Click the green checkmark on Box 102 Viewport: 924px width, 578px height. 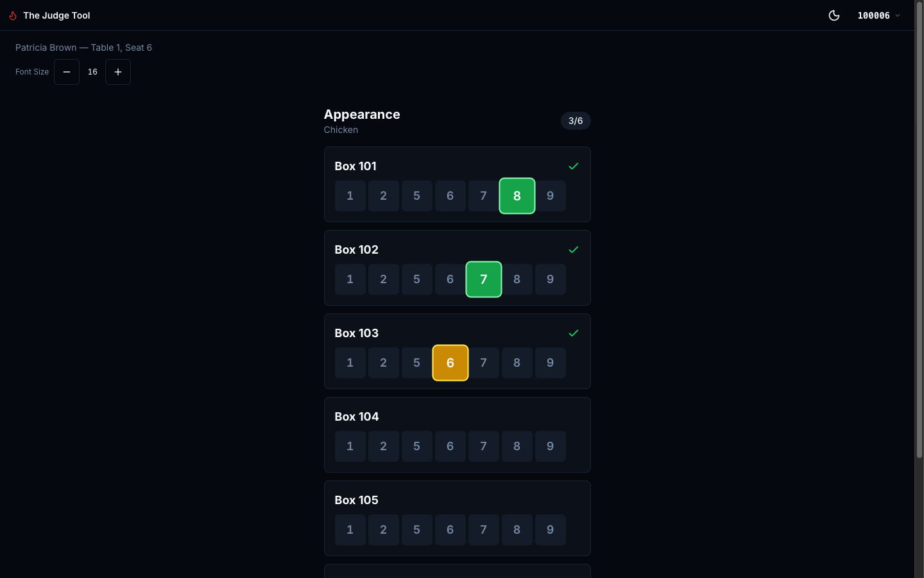click(x=573, y=250)
